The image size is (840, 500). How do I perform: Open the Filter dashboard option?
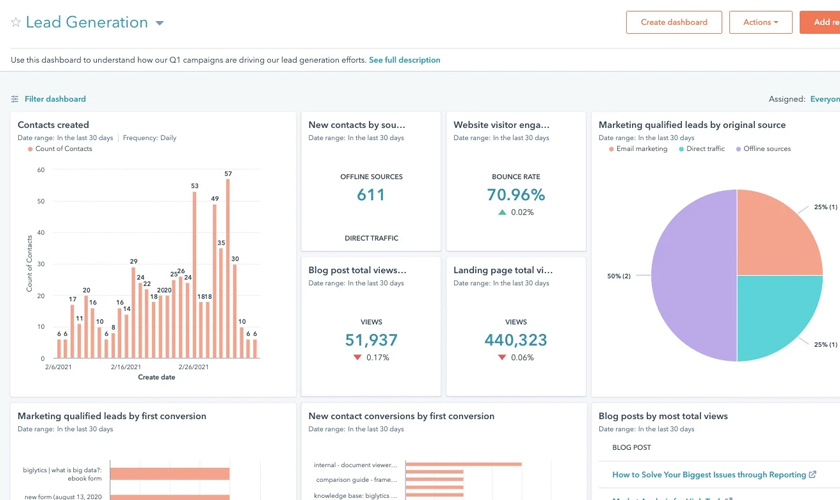click(55, 99)
